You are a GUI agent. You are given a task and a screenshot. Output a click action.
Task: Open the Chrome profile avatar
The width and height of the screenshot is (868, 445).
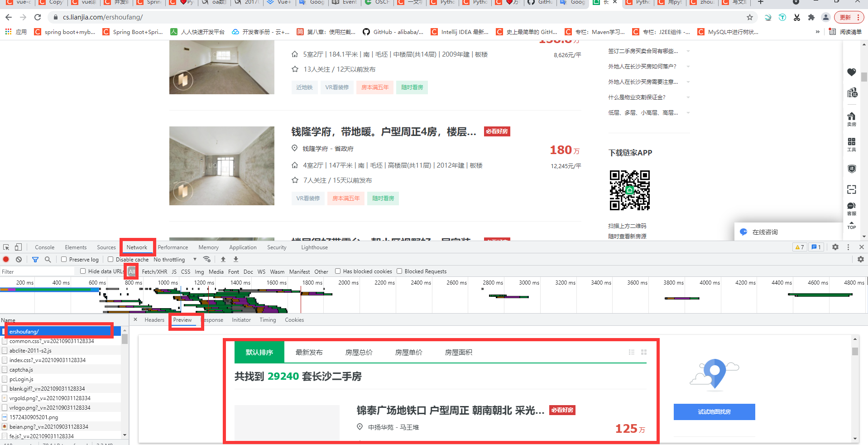pyautogui.click(x=826, y=17)
